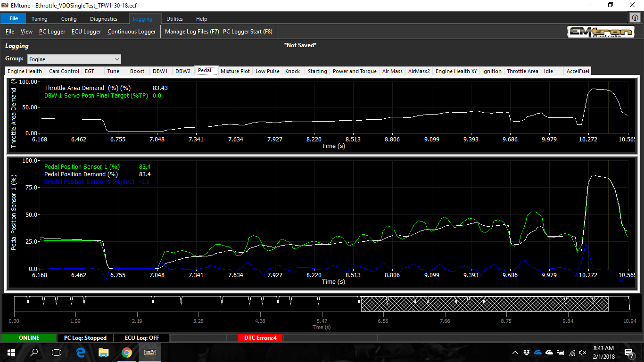The width and height of the screenshot is (644, 362).
Task: Switch to the Tuning tab
Action: point(39,19)
